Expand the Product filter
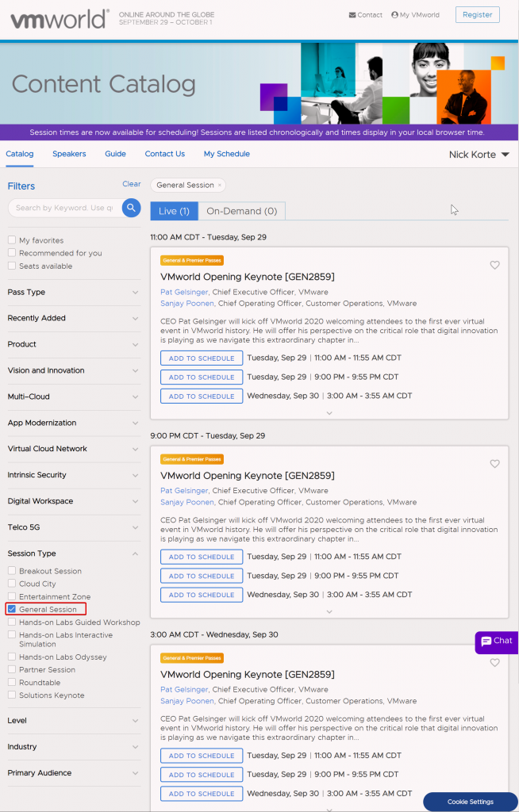The image size is (519, 812). coord(74,344)
